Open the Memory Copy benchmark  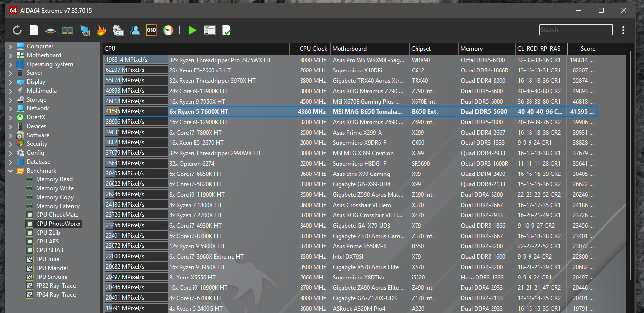pyautogui.click(x=54, y=197)
